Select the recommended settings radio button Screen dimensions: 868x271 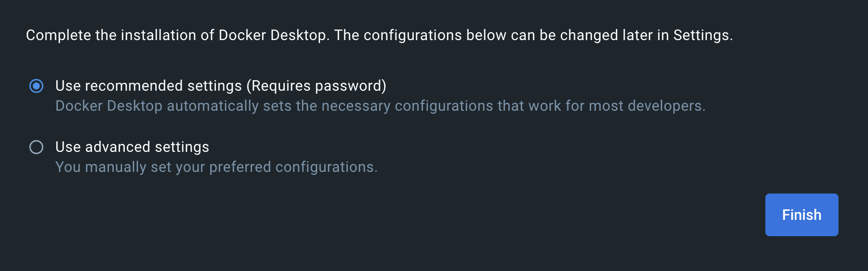point(36,86)
